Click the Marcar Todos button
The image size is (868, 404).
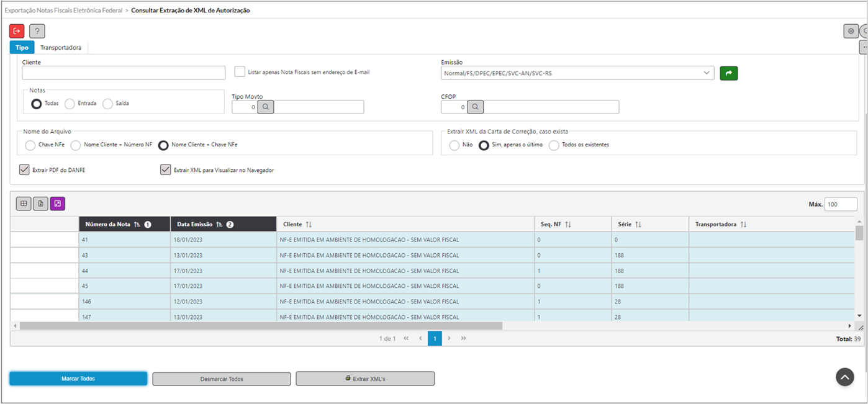78,379
